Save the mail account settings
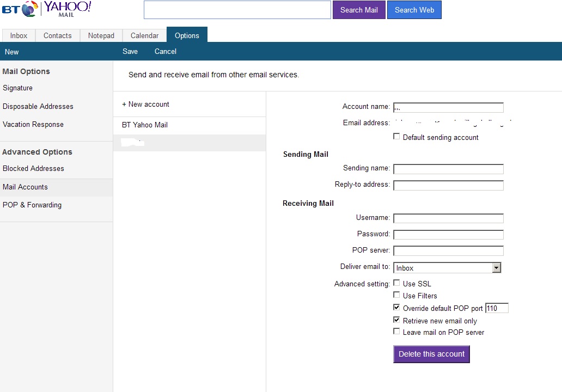 (x=130, y=52)
